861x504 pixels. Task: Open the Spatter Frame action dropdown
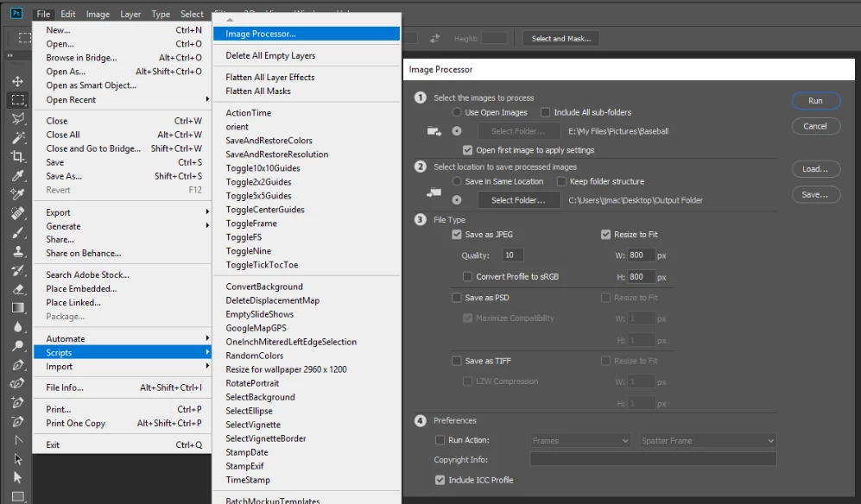(708, 441)
